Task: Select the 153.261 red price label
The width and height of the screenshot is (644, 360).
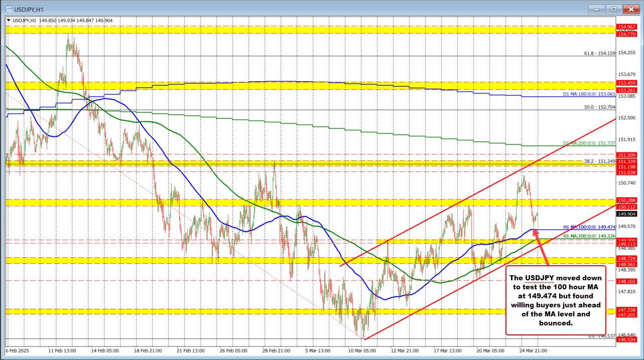Action: [627, 90]
